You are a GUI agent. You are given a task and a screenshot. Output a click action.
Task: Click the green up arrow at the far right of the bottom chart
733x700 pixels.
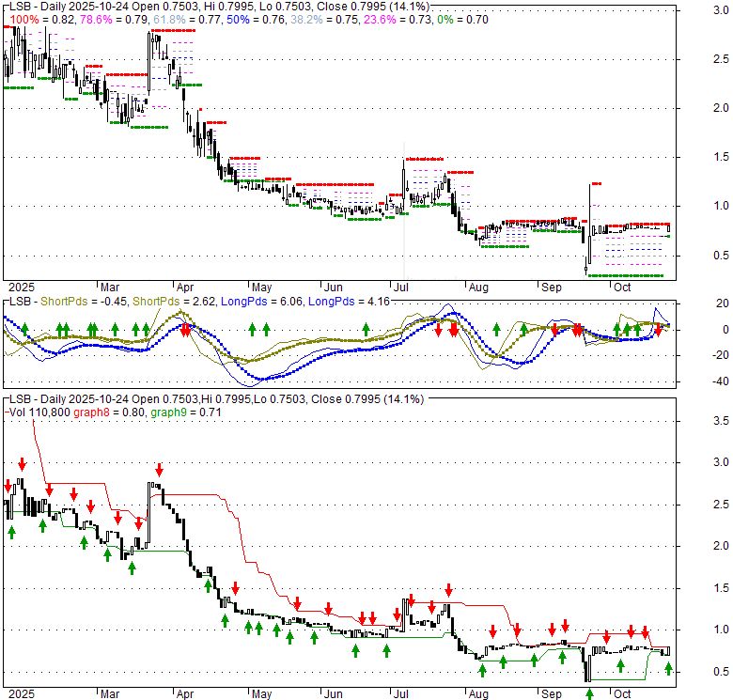pos(669,668)
